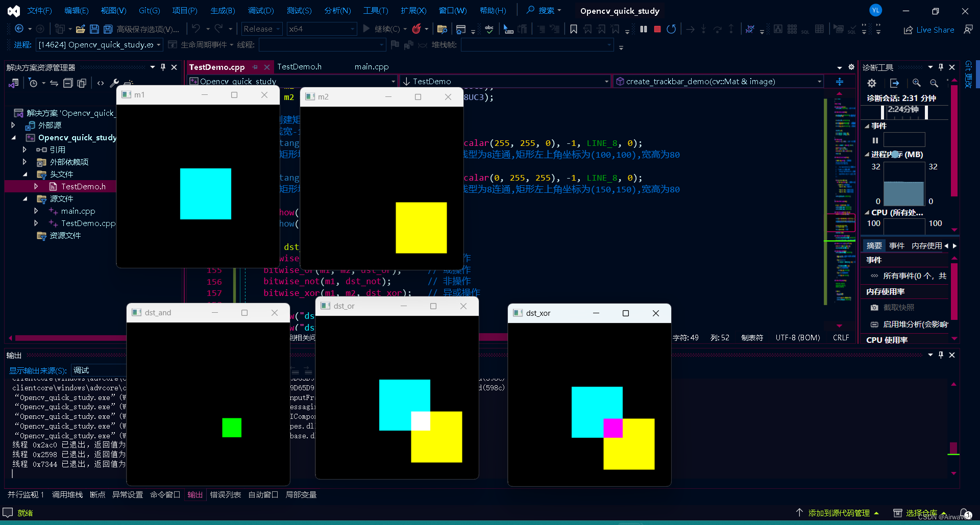
Task: Restart the debug session
Action: [671, 29]
